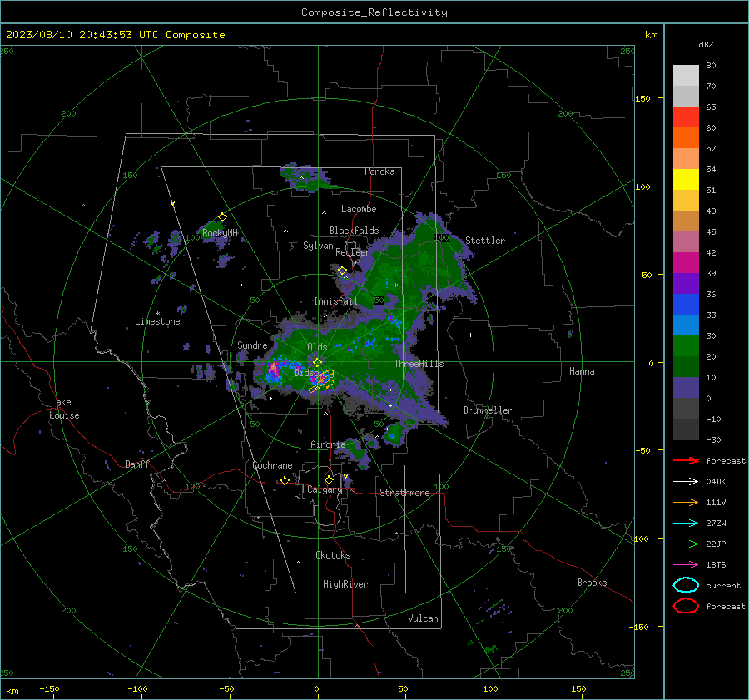Click the Ponoka town label
The height and width of the screenshot is (700, 749).
[x=379, y=171]
